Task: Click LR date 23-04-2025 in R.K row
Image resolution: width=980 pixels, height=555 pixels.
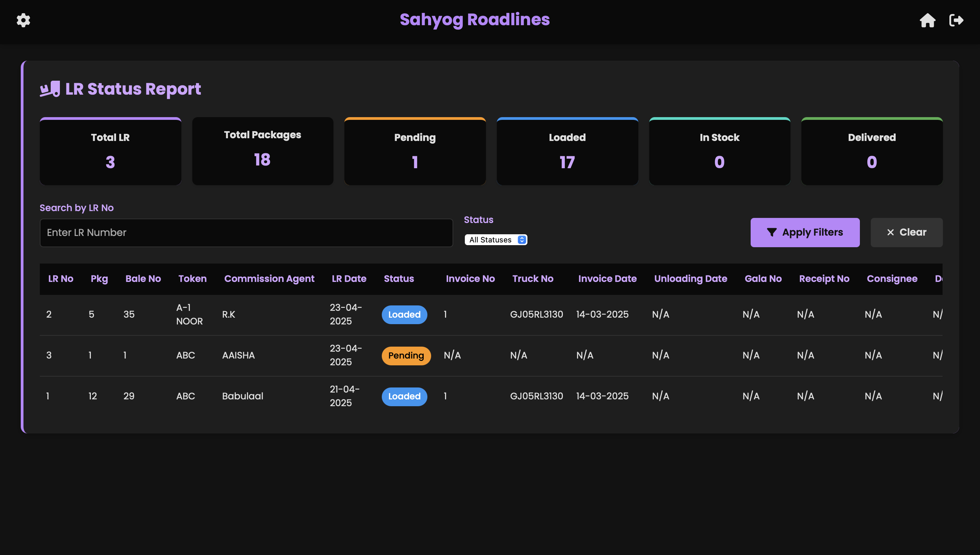Action: (346, 315)
